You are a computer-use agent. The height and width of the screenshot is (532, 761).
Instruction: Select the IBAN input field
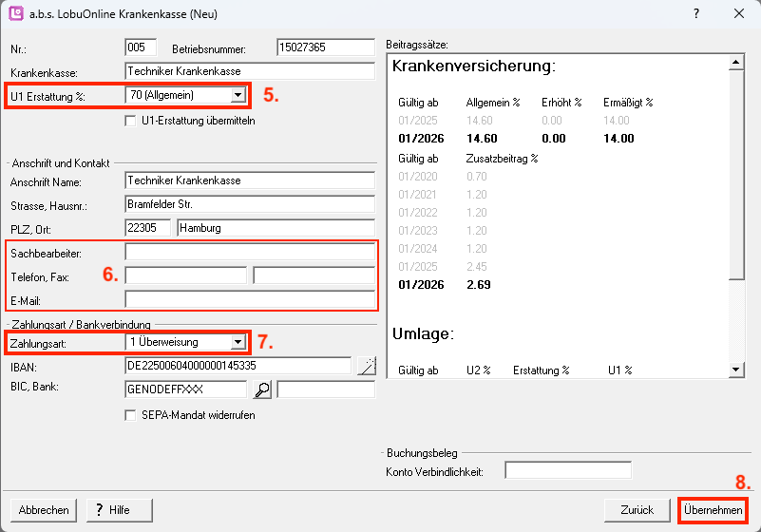pyautogui.click(x=238, y=366)
